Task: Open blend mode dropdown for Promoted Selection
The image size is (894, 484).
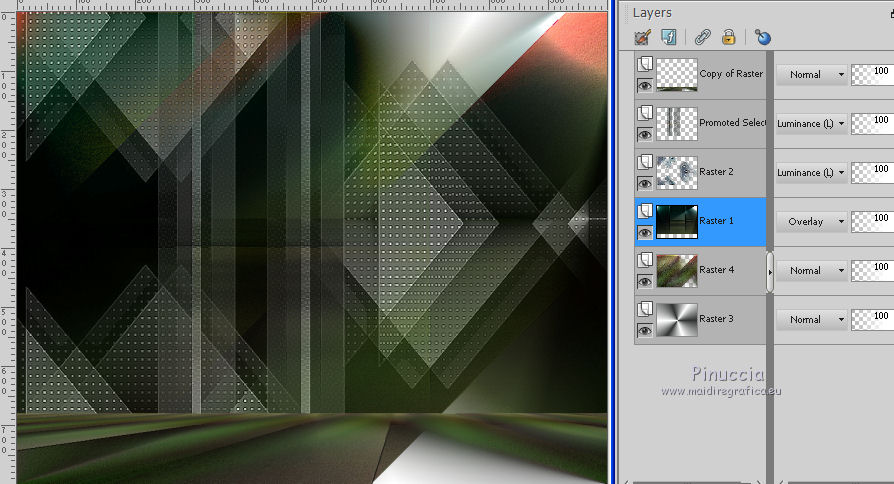Action: 811,124
